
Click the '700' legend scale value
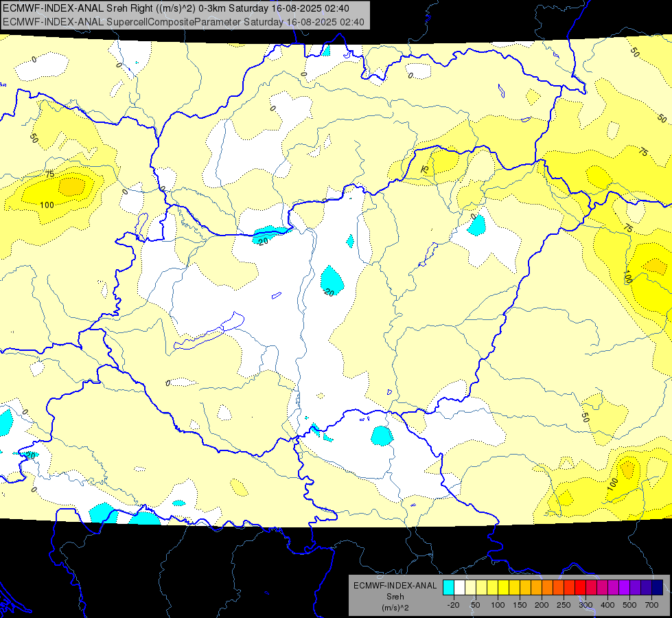click(x=651, y=605)
